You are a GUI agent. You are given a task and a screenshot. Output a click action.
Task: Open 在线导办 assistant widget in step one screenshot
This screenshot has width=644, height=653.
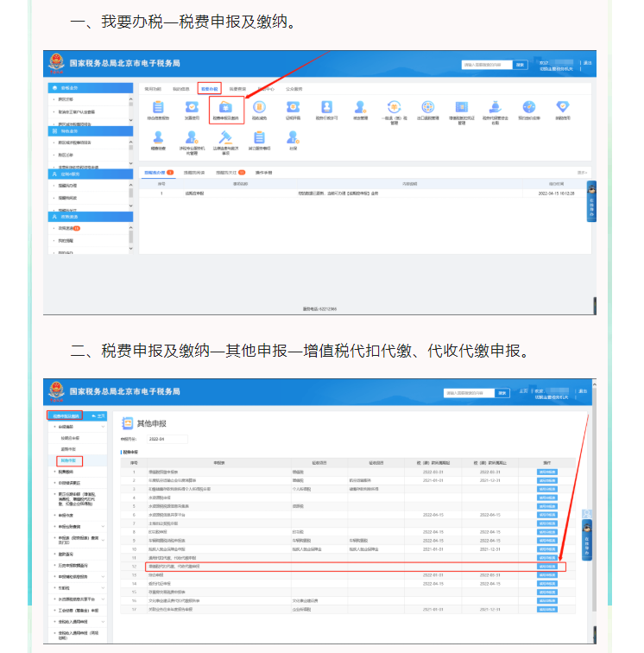591,201
